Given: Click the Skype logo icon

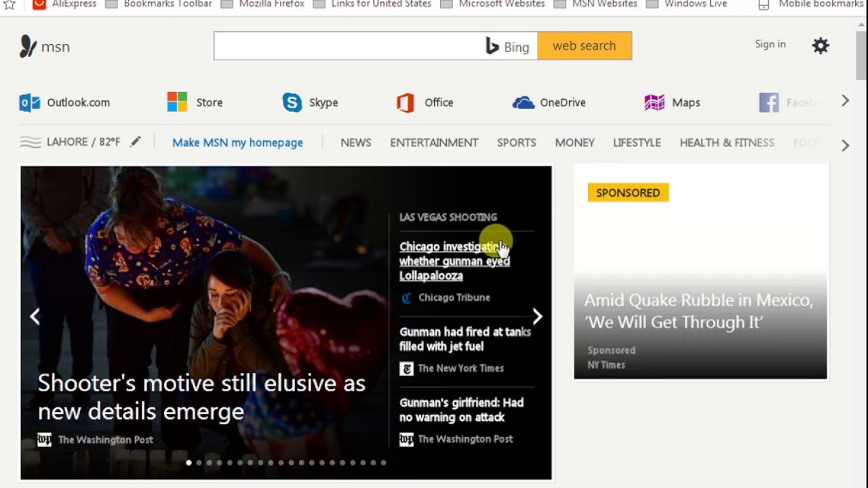Looking at the screenshot, I should [292, 102].
